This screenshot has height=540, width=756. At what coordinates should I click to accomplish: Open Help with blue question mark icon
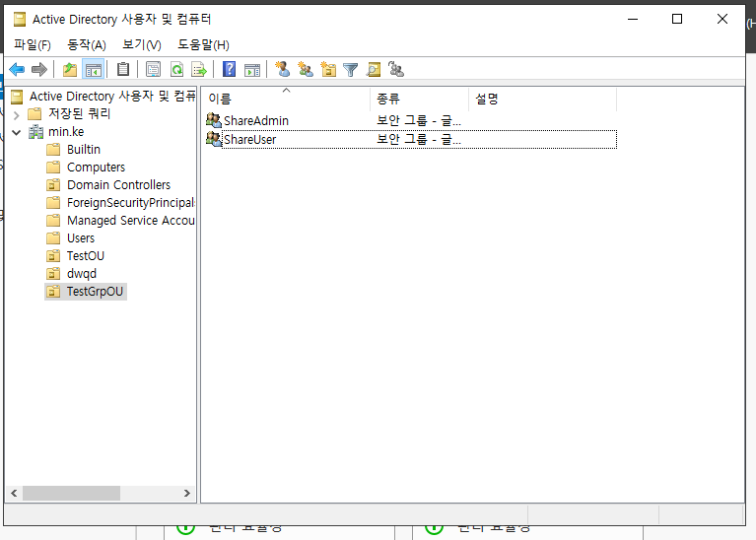[x=229, y=69]
